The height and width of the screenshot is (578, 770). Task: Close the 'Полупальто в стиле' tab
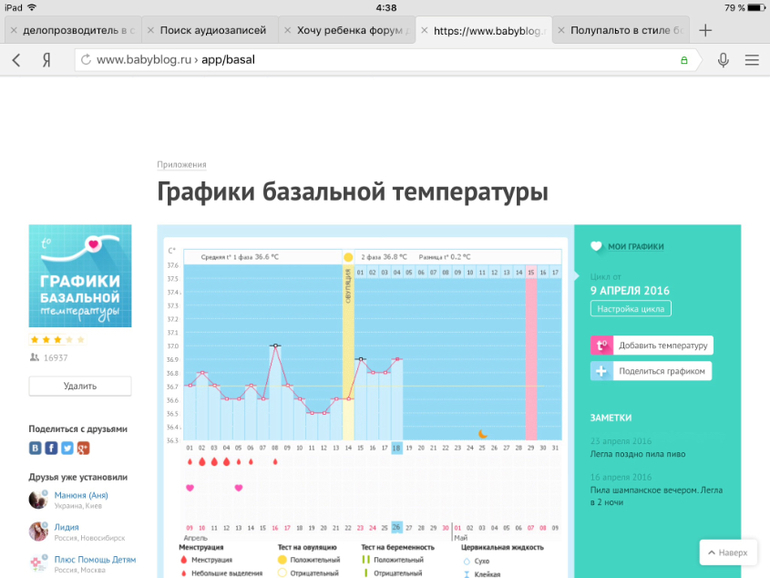click(562, 30)
